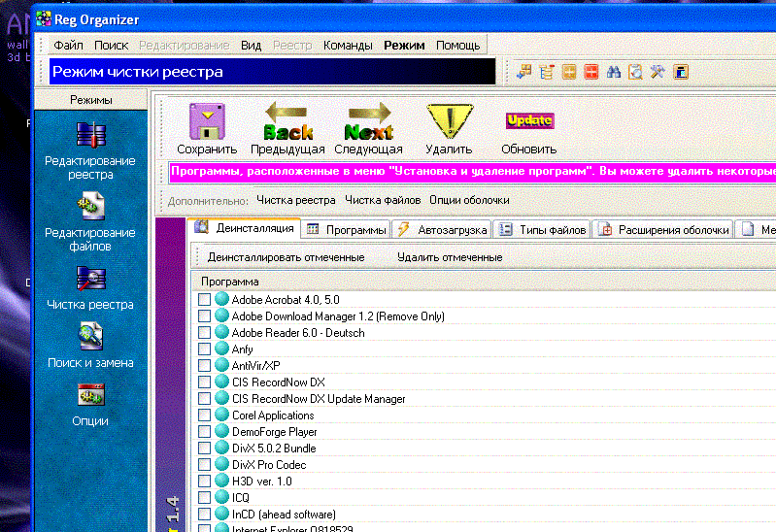Click the Чистка реестра additional link
Screen dimensions: 776x532
point(296,200)
